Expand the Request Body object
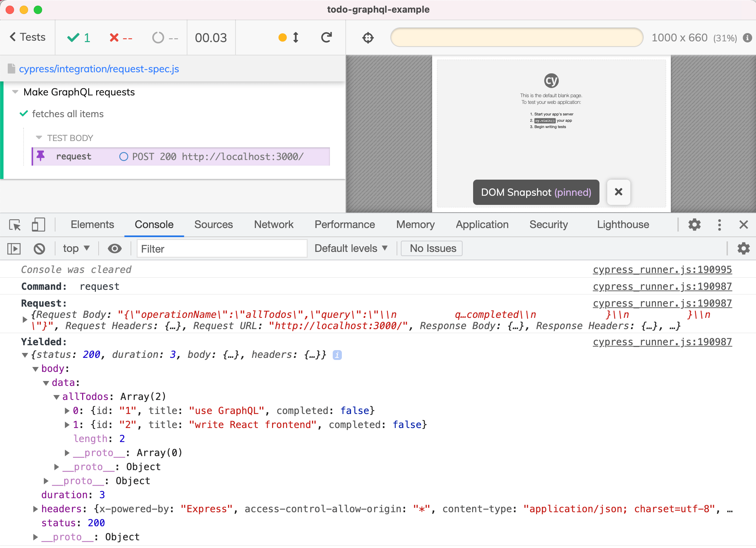 click(x=25, y=320)
